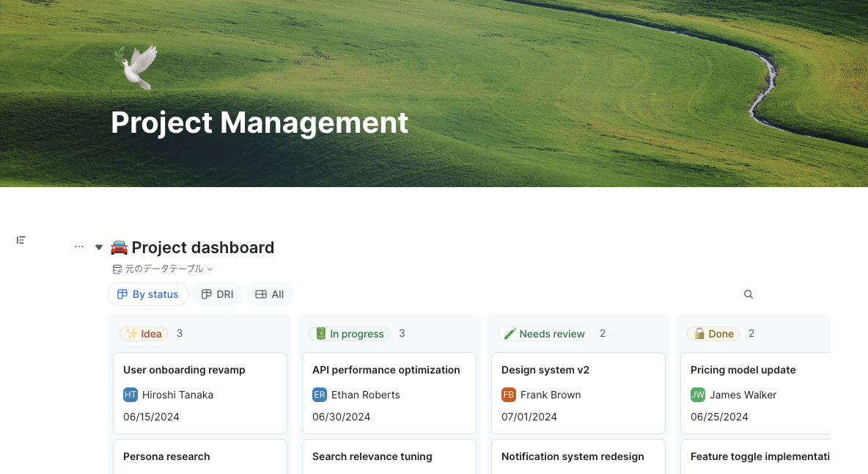This screenshot has height=474, width=868.
Task: Click Ethan Roberts' ER avatar
Action: [320, 395]
